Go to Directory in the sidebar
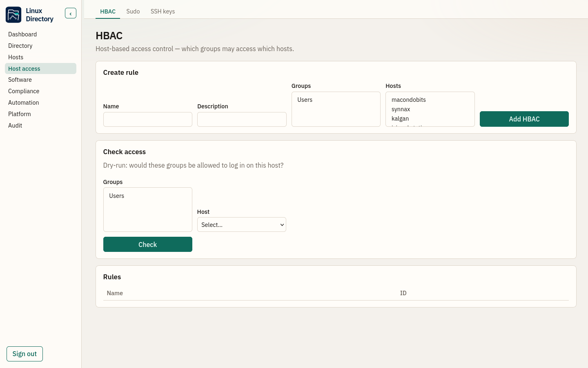This screenshot has height=368, width=588. click(x=40, y=46)
